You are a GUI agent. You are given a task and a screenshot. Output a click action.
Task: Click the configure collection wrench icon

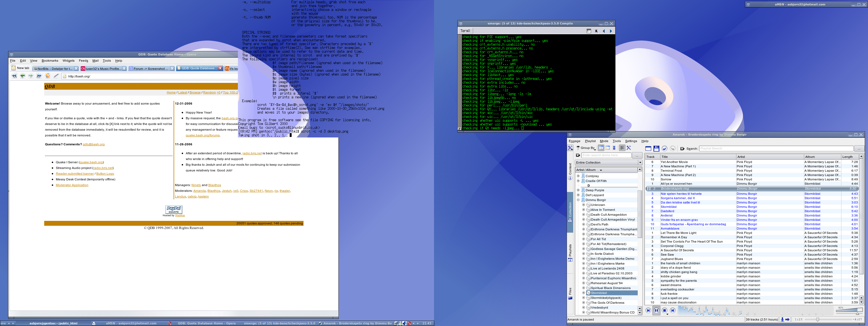tap(628, 148)
